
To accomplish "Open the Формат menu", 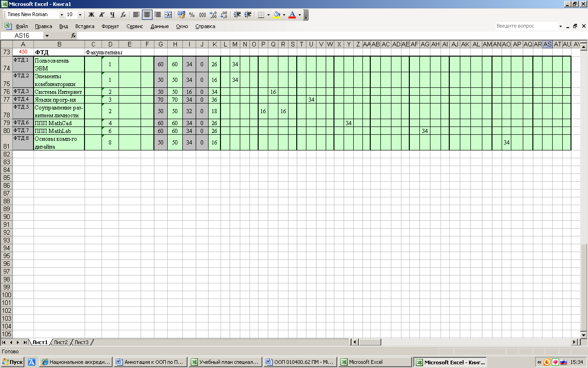I will tap(110, 26).
